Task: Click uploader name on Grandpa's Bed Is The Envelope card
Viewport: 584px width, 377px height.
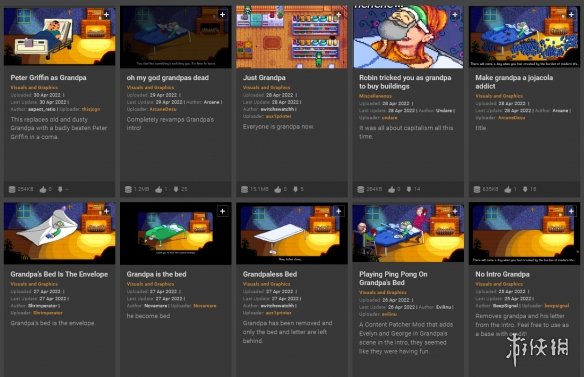Action: [x=48, y=313]
